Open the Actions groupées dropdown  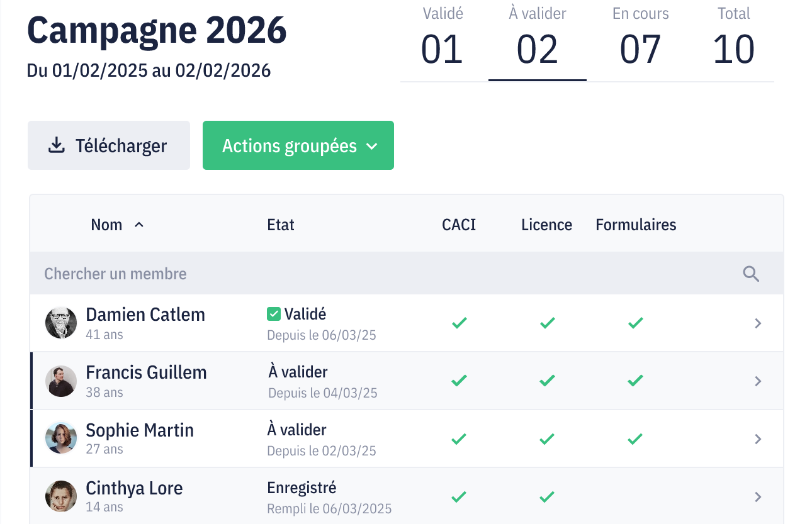[298, 145]
